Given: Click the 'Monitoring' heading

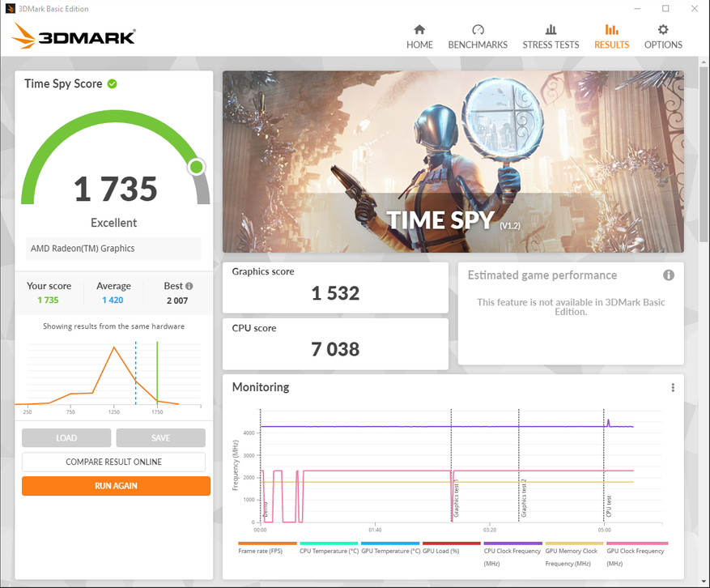Looking at the screenshot, I should [261, 387].
